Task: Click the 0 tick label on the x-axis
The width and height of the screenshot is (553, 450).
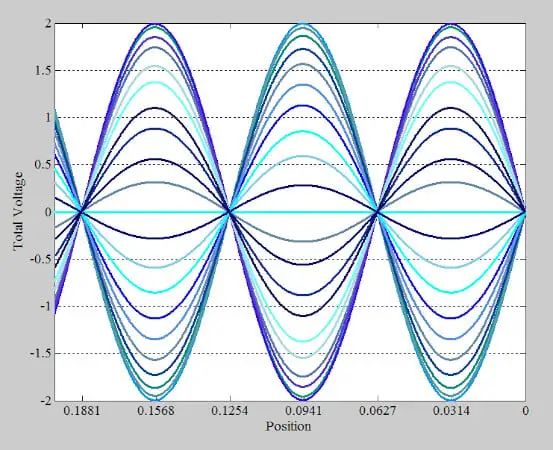Action: (525, 411)
